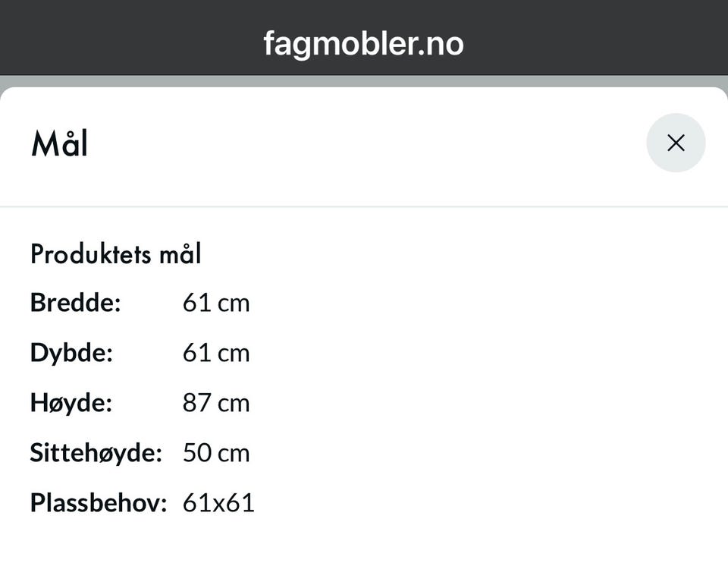Tap the fagmobler.no domain text

(x=363, y=43)
